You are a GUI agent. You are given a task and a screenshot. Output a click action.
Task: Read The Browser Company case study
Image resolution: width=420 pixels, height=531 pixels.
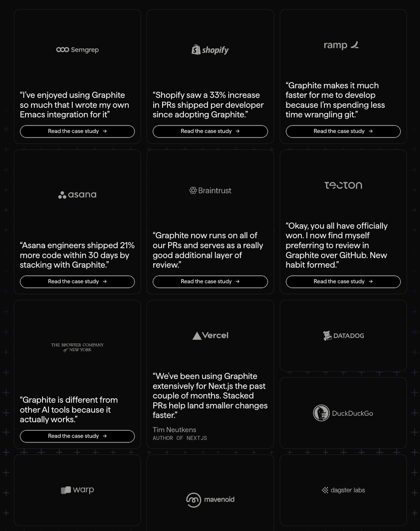(x=77, y=436)
